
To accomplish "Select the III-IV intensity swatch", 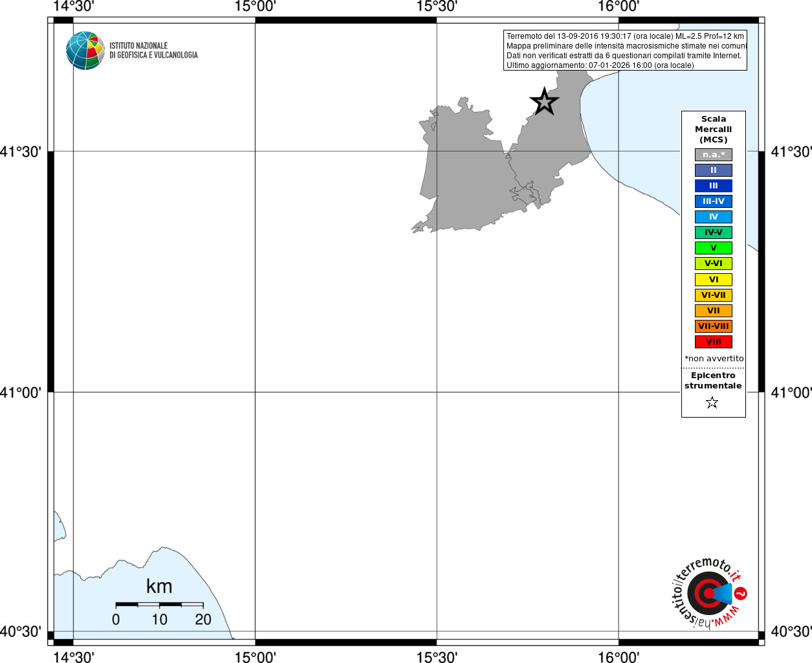I will coord(714,201).
